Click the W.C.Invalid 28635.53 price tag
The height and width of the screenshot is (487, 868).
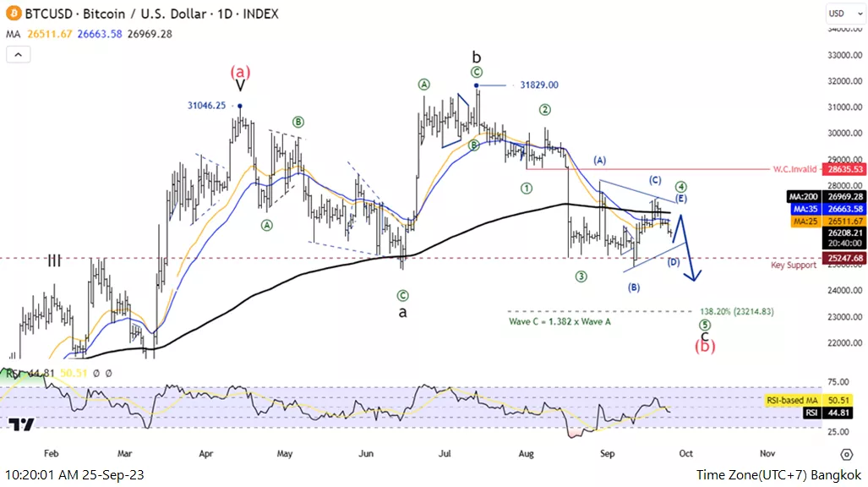click(844, 170)
